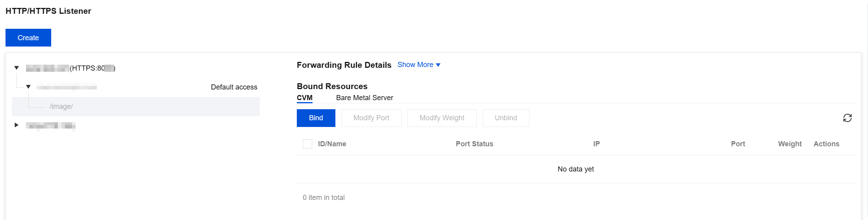Click the blue Bind button

316,118
